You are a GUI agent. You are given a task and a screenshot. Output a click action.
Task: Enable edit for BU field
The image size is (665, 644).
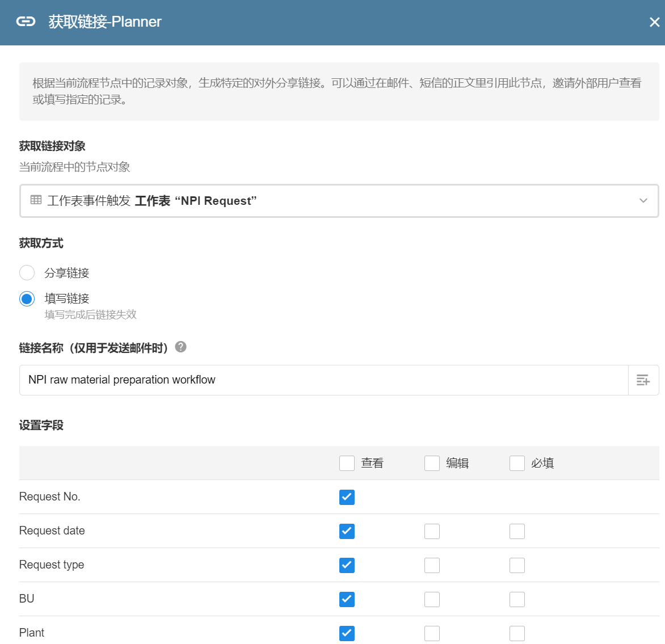pos(432,599)
